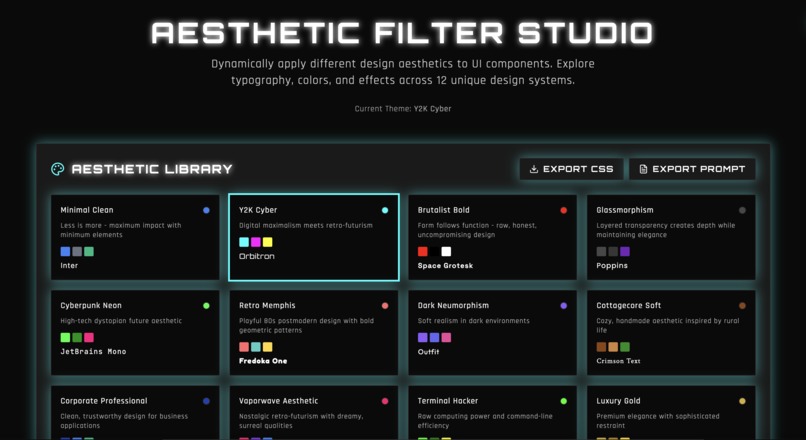The image size is (806, 440).
Task: Apply the Glassmorphism aesthetic card
Action: pyautogui.click(x=671, y=237)
